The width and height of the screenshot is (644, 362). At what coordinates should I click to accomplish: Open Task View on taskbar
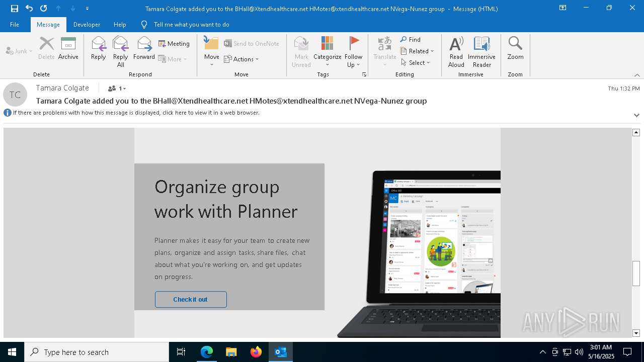[181, 352]
